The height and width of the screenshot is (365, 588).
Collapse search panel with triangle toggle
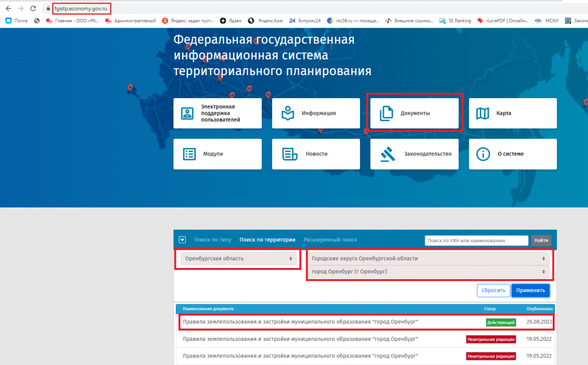pyautogui.click(x=182, y=240)
